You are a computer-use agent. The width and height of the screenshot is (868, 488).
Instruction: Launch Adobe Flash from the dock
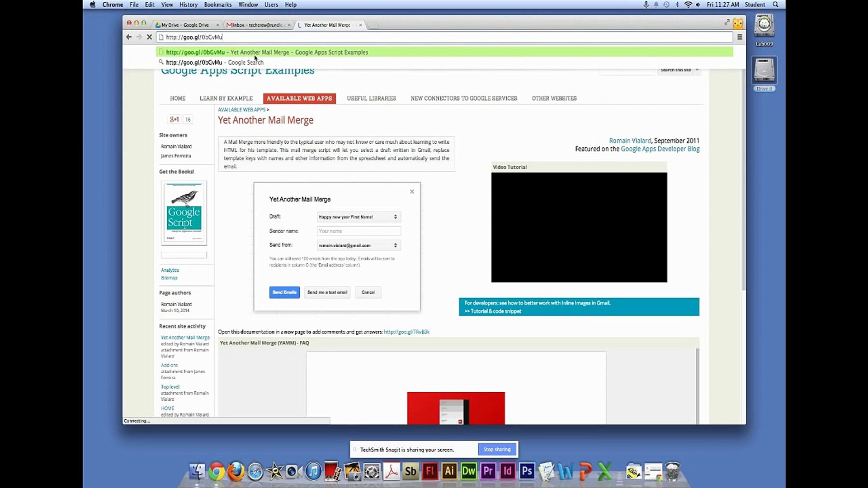click(x=430, y=472)
